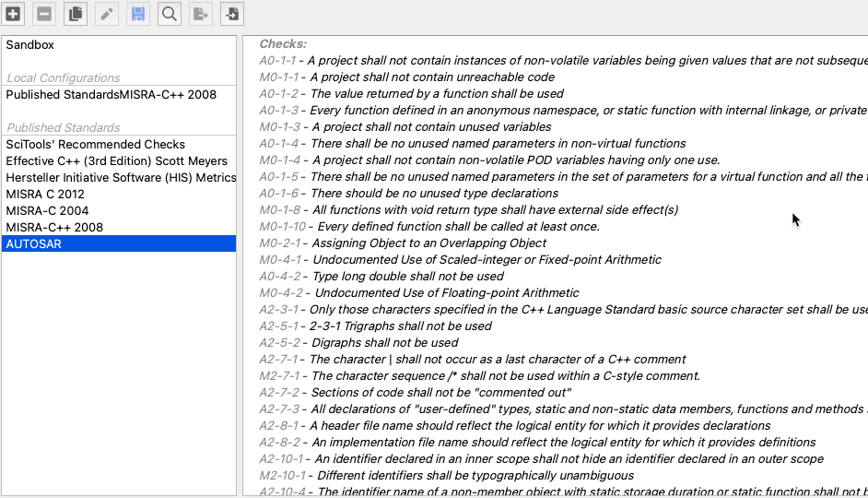Click check A2-7-2 commented out code
Image resolution: width=868 pixels, height=498 pixels.
pos(416,393)
